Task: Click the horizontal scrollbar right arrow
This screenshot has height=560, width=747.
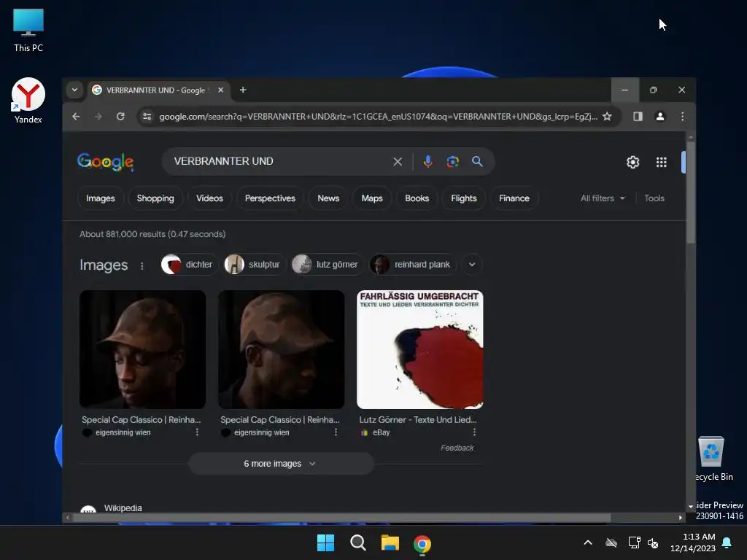Action: (x=680, y=517)
